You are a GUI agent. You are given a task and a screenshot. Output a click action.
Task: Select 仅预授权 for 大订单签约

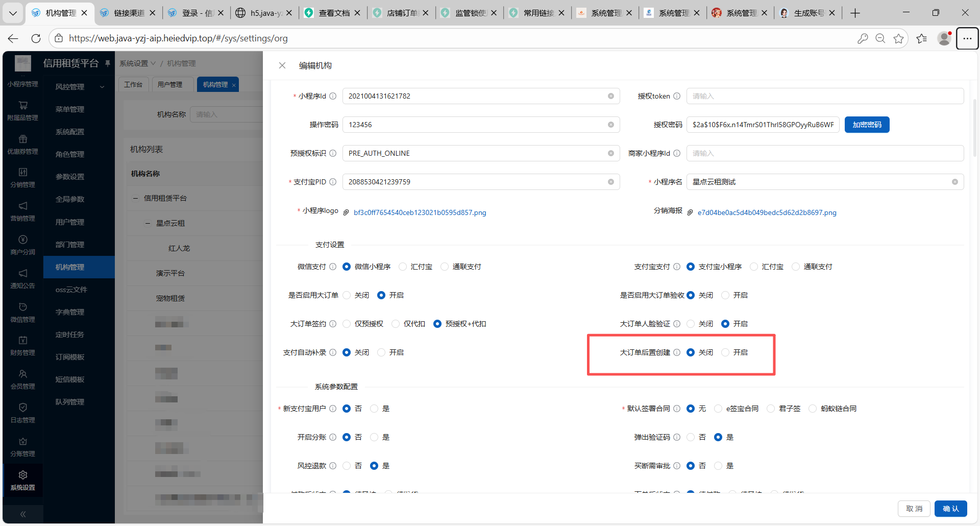[347, 324]
